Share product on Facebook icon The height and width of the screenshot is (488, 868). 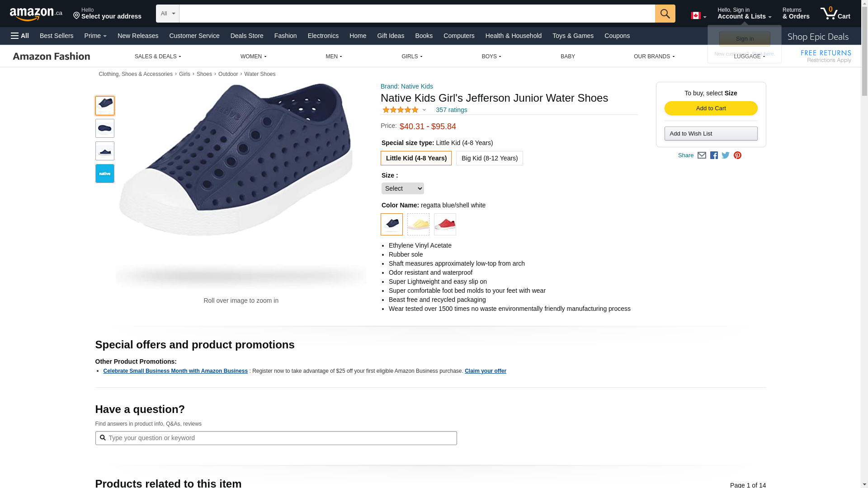click(x=714, y=155)
